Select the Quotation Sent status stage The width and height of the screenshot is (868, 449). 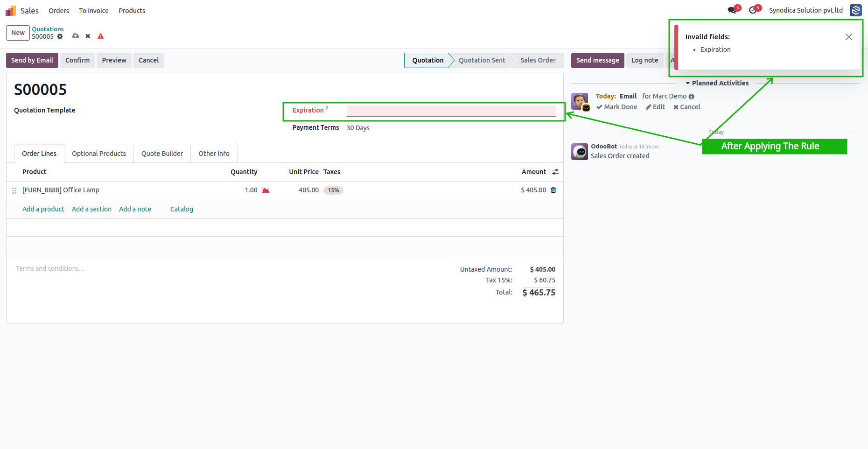[482, 60]
